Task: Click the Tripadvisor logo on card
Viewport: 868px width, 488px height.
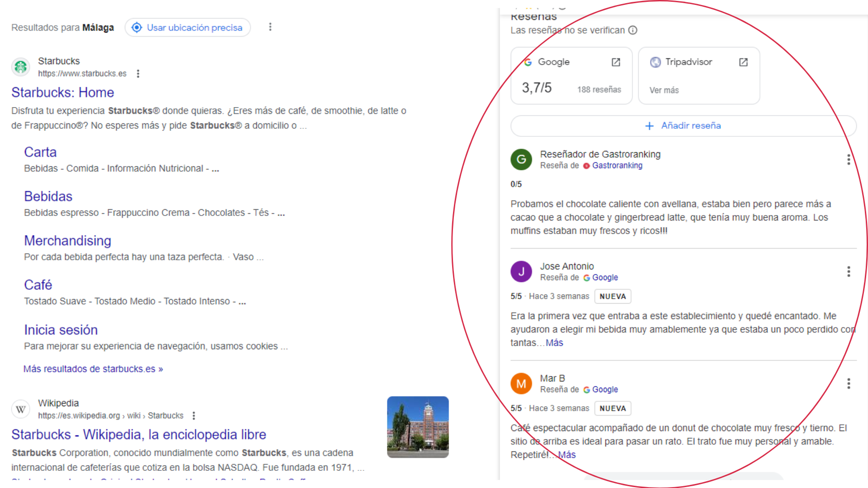Action: (655, 62)
